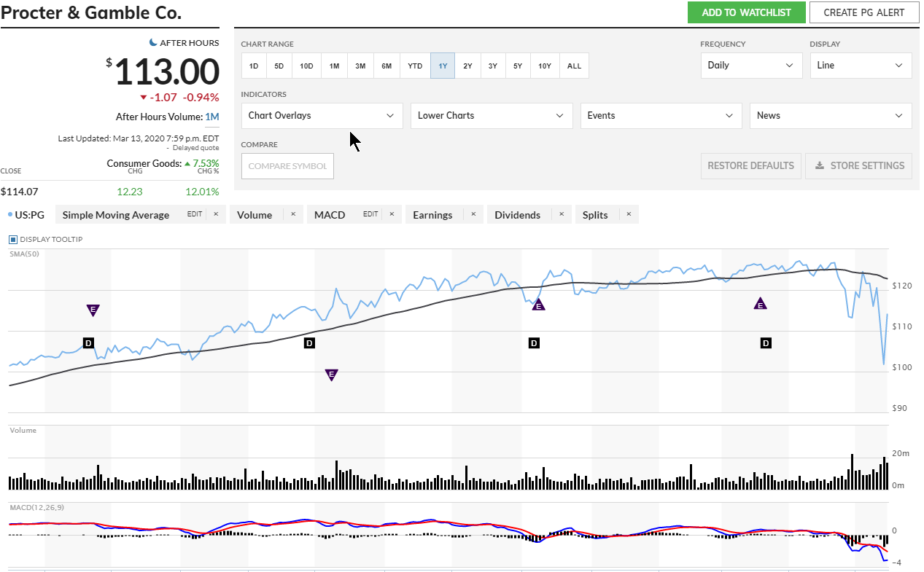This screenshot has width=924, height=572.
Task: Remove the Splits event chip
Action: (628, 215)
